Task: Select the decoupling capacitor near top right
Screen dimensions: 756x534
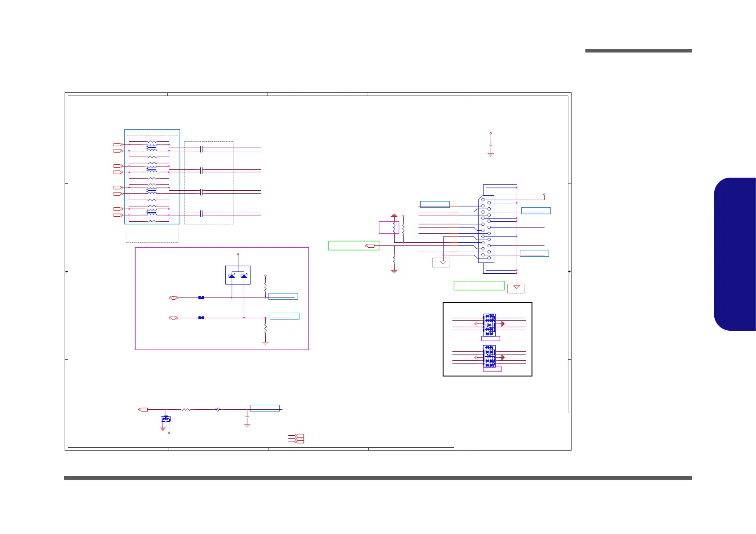Action: [x=491, y=147]
